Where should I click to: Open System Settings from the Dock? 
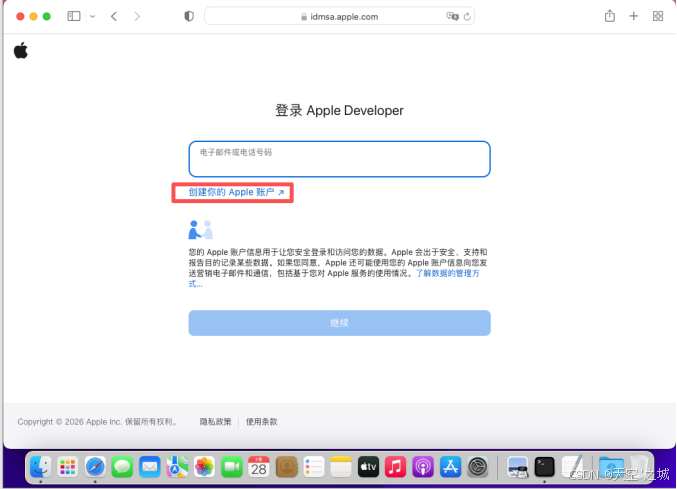tap(478, 467)
